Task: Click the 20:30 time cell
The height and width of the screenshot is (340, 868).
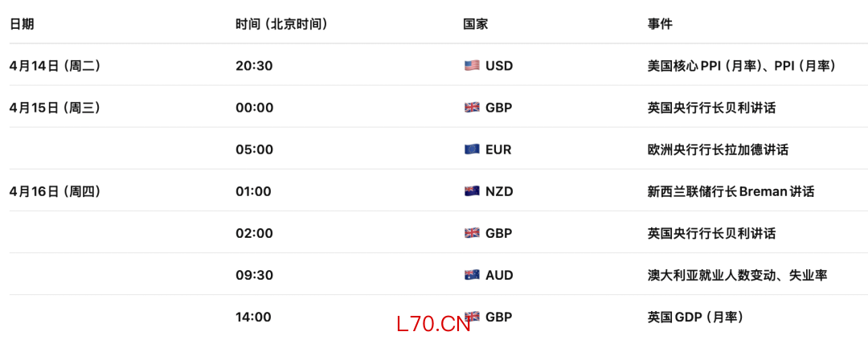Action: point(254,66)
